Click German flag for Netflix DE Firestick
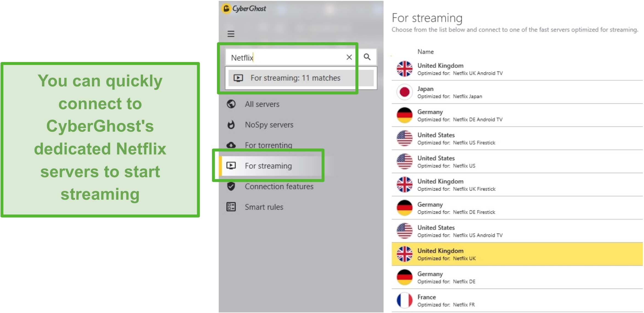This screenshot has width=644, height=313. (405, 208)
